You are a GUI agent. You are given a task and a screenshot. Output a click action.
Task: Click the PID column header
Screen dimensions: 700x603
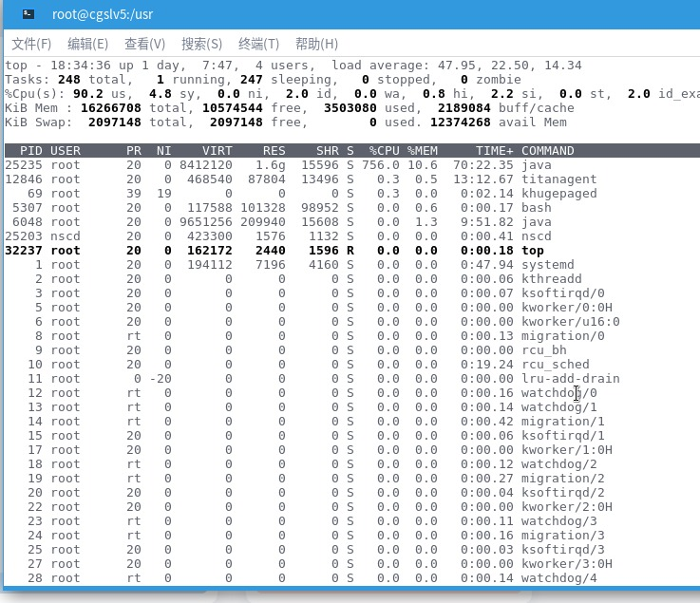(31, 151)
